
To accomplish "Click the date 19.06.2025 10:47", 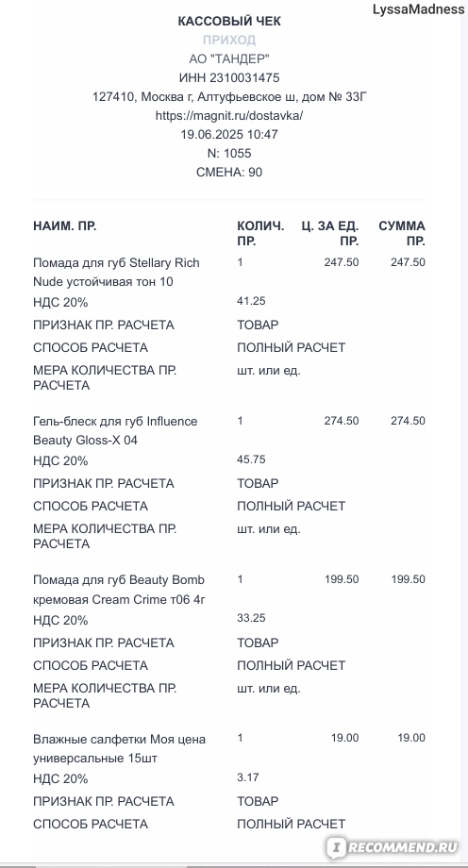I will (229, 135).
